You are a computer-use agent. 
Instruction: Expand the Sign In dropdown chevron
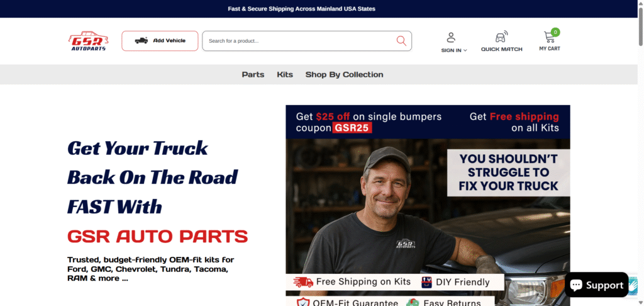(x=465, y=50)
